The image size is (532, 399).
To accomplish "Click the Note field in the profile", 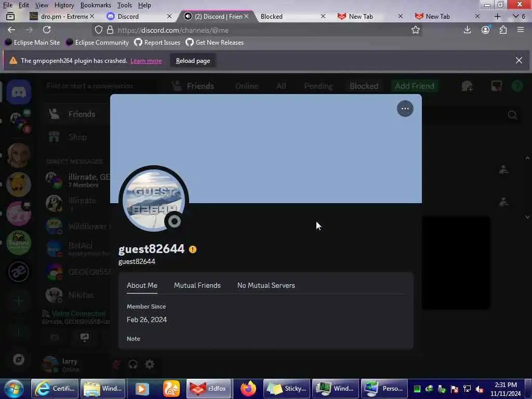I will click(134, 339).
